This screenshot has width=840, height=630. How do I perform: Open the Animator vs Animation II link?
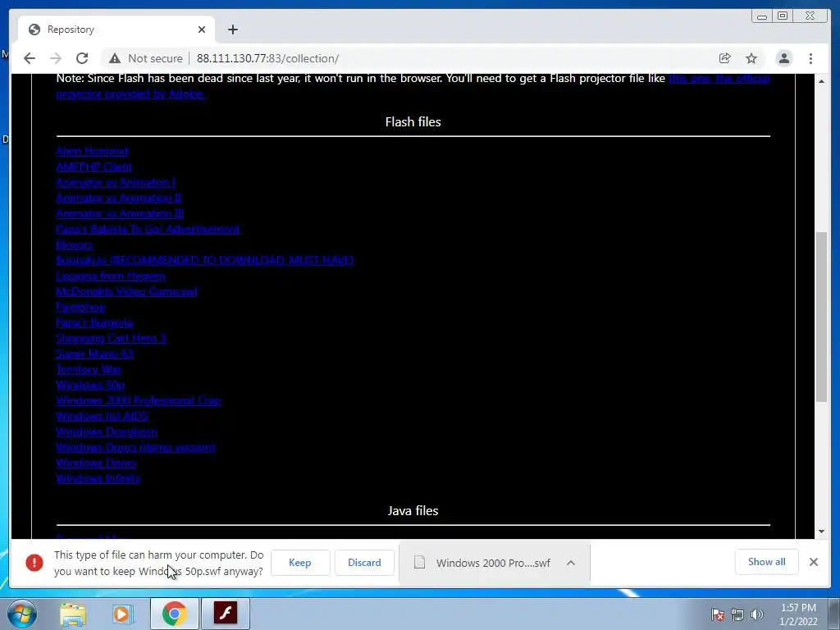(x=118, y=198)
